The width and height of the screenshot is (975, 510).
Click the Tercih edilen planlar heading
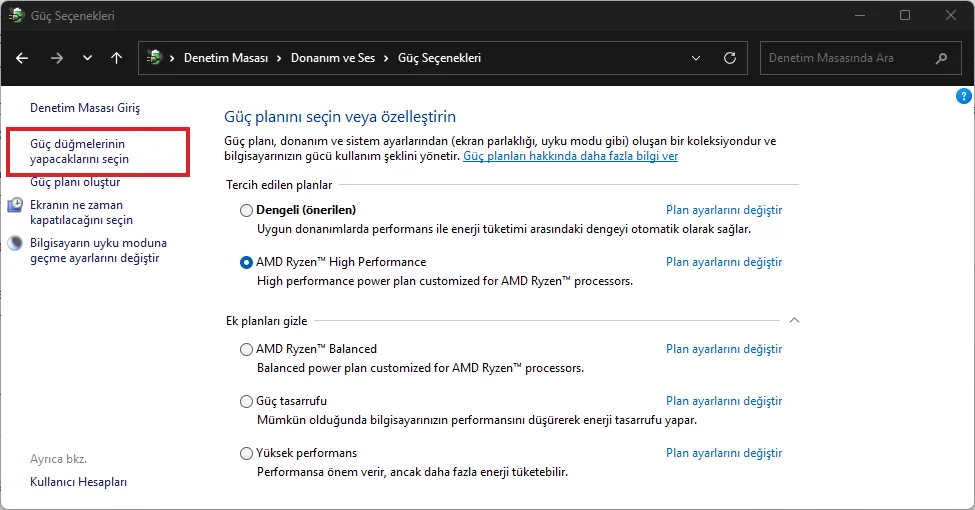[x=279, y=185]
